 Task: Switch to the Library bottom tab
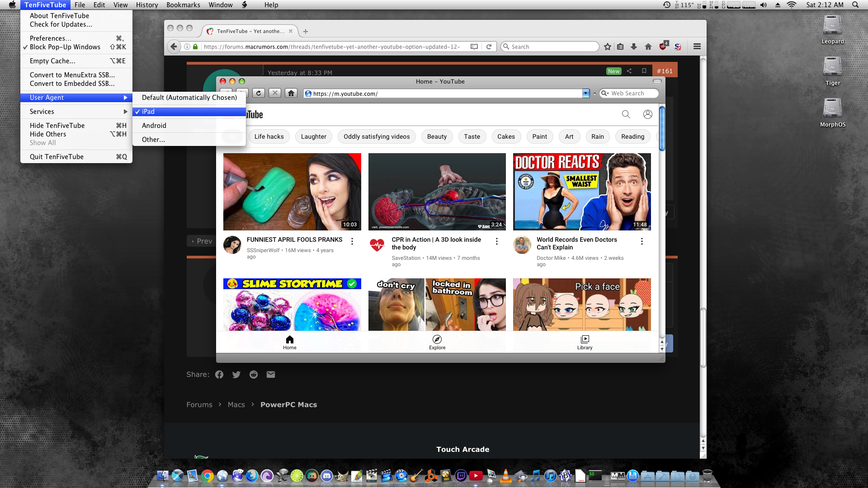click(x=585, y=343)
